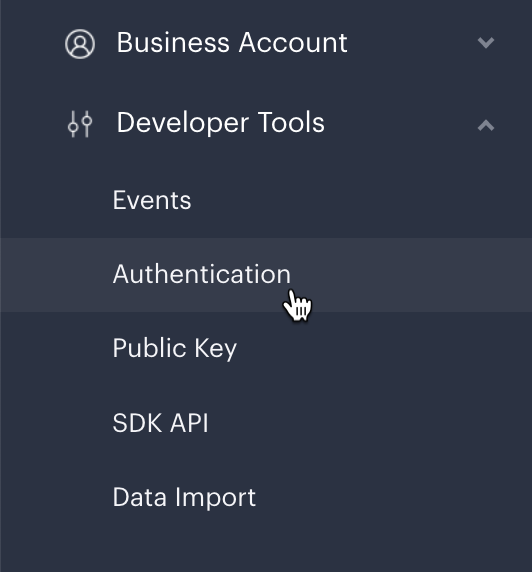Click the Business Account label text
Viewport: 532px width, 572px height.
pos(232,43)
